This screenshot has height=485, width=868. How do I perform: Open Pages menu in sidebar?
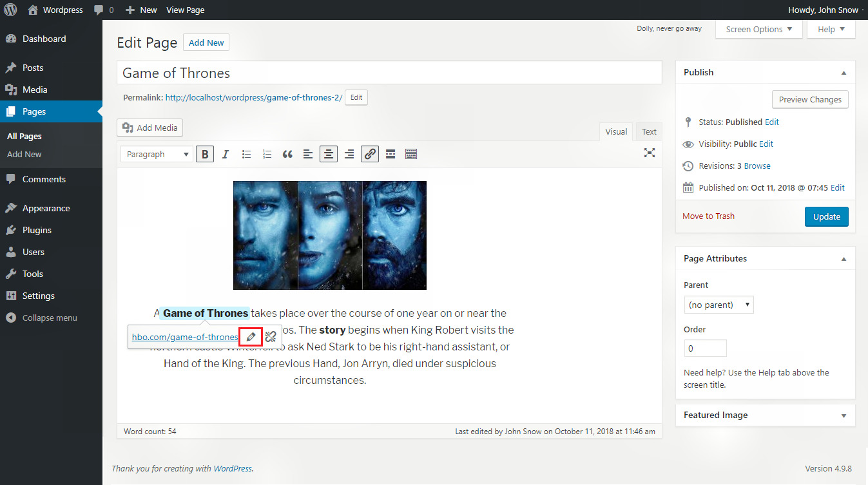pyautogui.click(x=51, y=111)
